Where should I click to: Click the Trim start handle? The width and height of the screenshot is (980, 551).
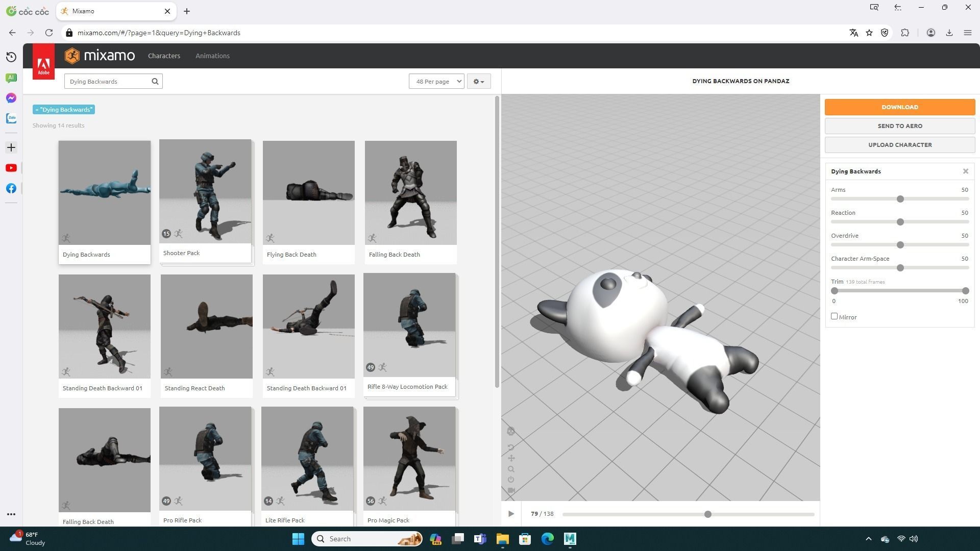[x=835, y=291]
